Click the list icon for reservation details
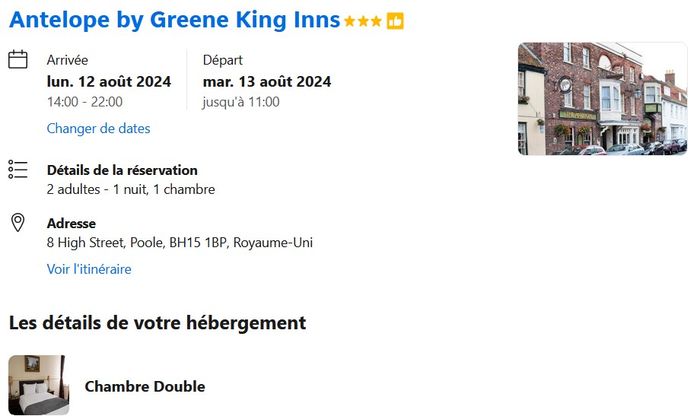700x416 pixels. 18,169
